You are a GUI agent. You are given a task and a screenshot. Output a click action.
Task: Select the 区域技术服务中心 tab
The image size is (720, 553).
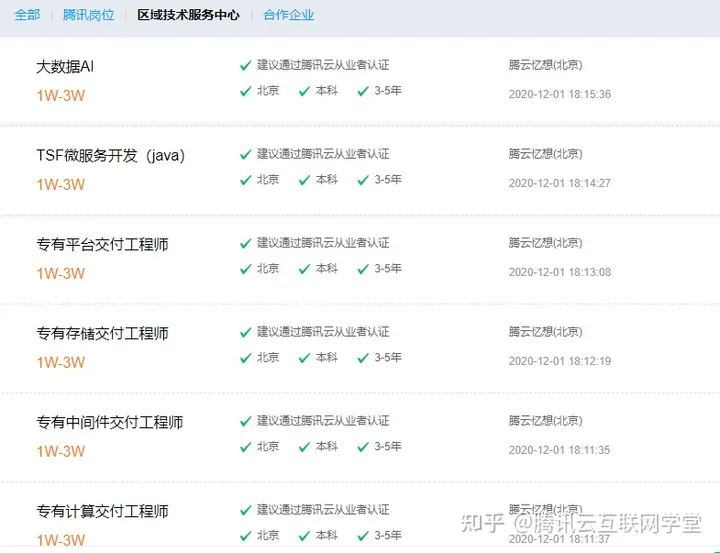[x=188, y=15]
